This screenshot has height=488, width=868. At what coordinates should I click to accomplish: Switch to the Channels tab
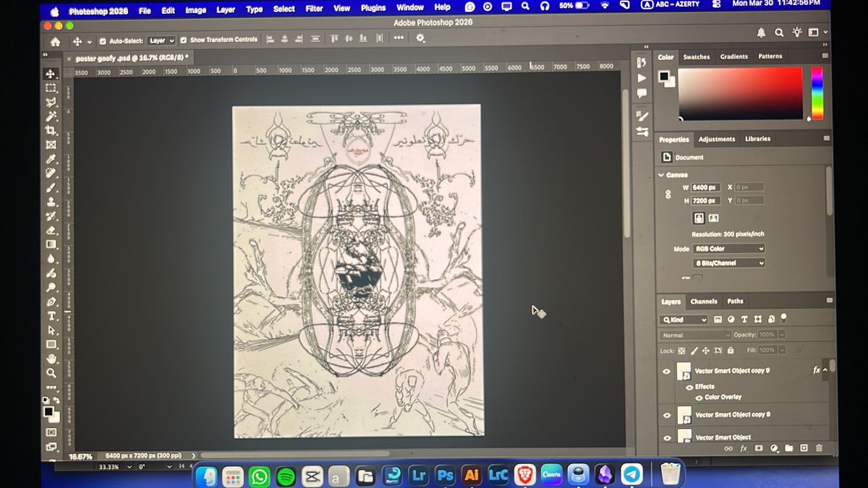click(703, 302)
